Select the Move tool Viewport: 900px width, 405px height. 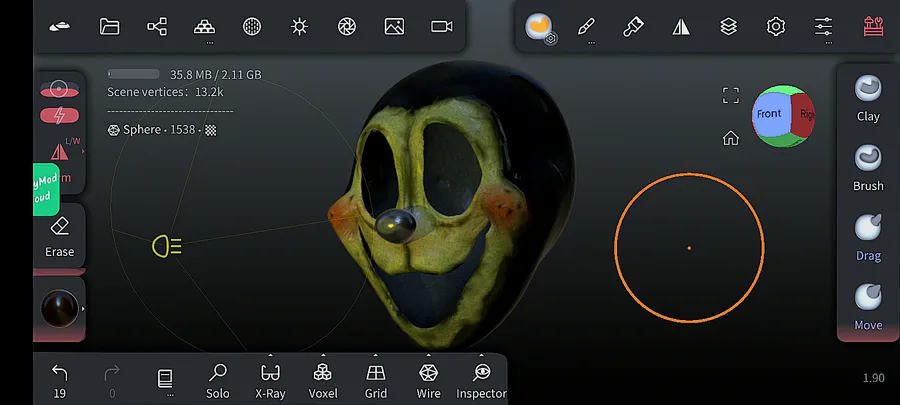[868, 307]
